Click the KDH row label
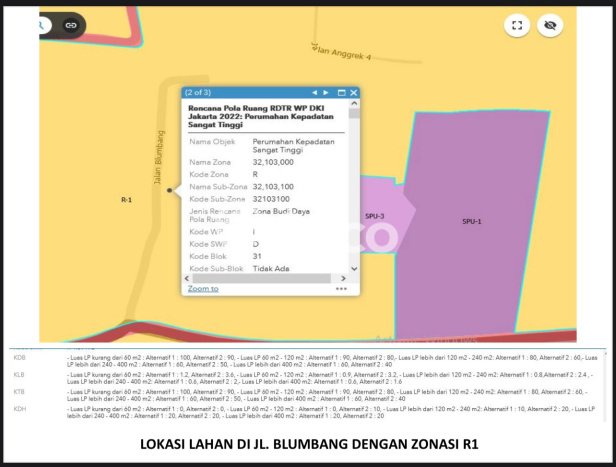This screenshot has width=616, height=467. point(20,409)
